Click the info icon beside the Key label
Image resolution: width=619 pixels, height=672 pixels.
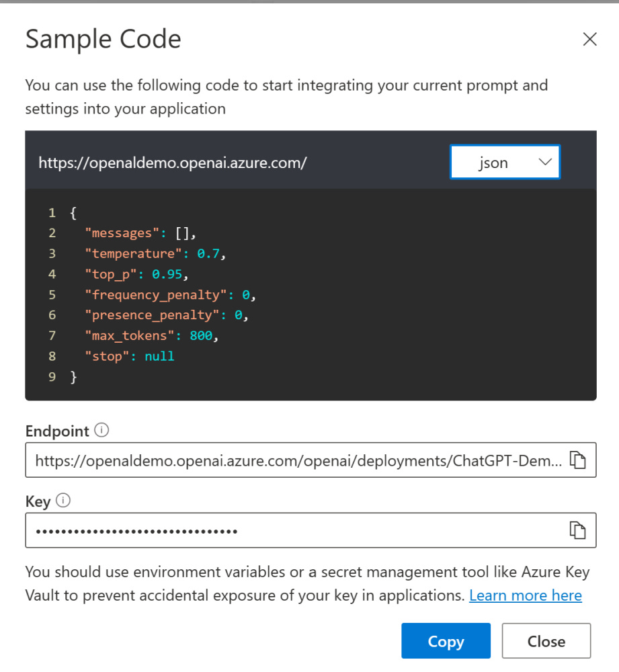click(x=64, y=500)
